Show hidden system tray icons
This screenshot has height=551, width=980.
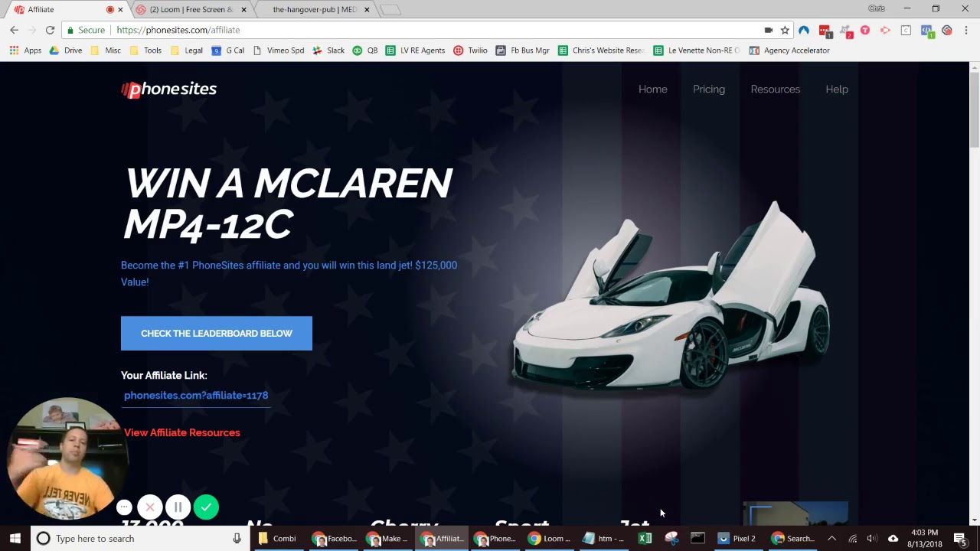click(831, 538)
